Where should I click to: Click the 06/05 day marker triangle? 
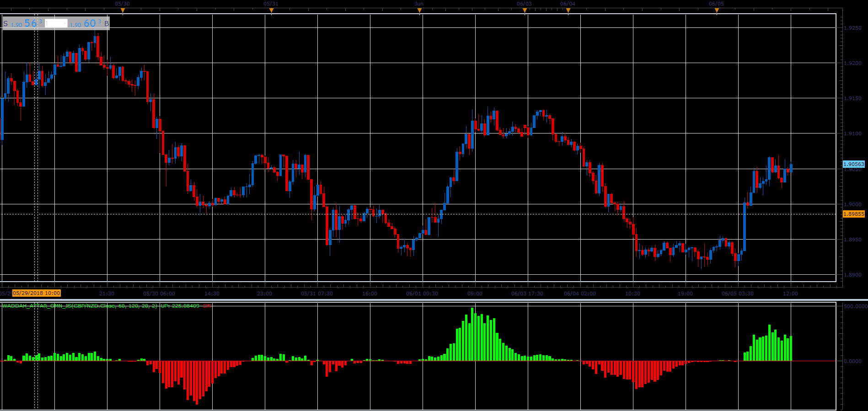(717, 11)
